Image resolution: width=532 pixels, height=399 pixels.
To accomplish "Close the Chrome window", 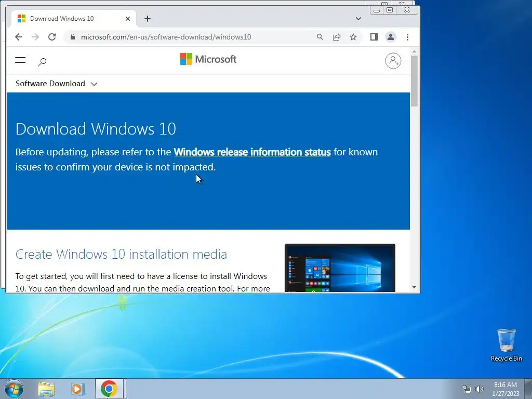I will pyautogui.click(x=407, y=10).
